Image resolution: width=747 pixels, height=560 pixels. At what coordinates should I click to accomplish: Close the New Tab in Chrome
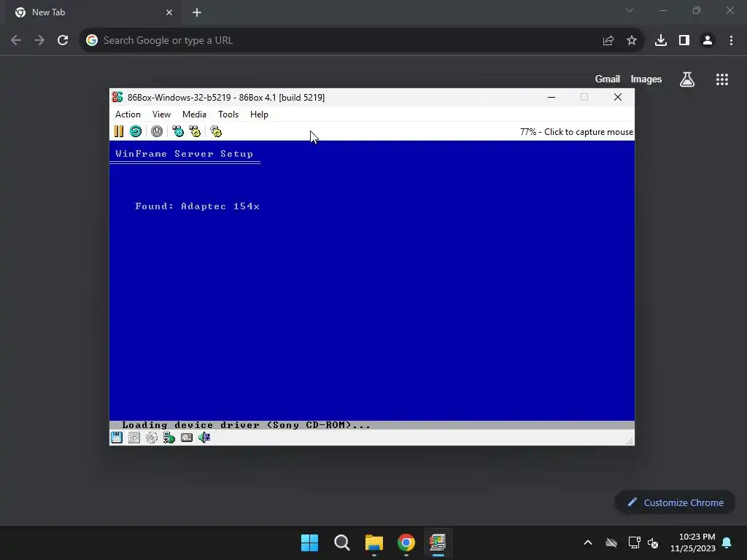click(169, 12)
